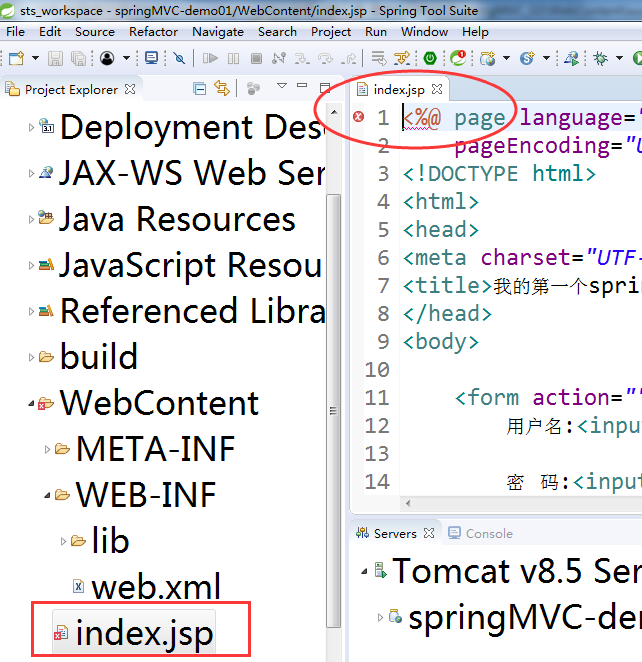Expand the build folder
Viewport: 642px width, 662px height.
coord(31,357)
